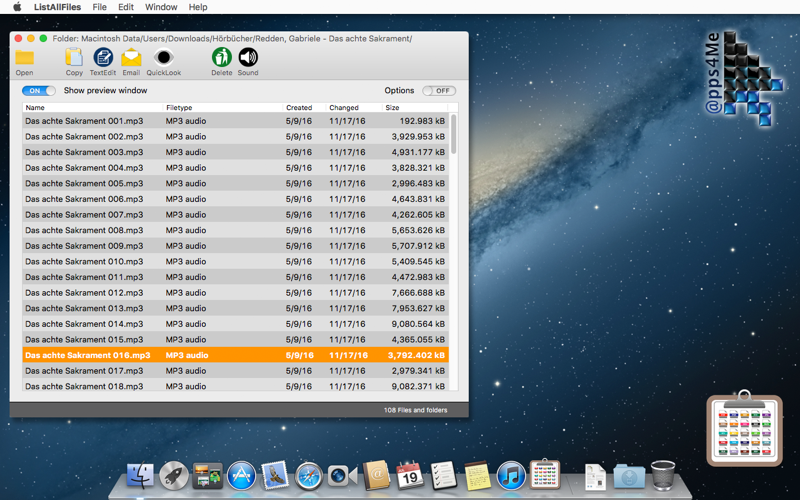Open the photo gallery Dock icon

pos(207,476)
